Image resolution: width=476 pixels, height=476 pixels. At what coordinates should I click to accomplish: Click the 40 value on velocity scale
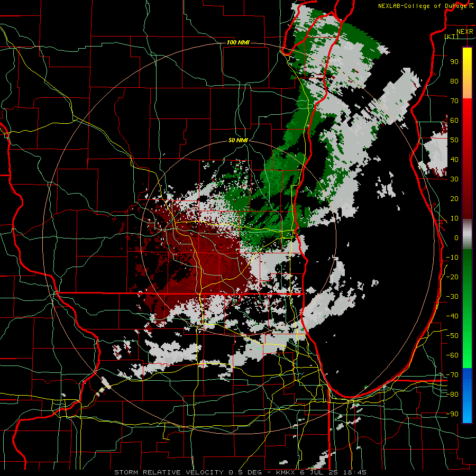[454, 159]
